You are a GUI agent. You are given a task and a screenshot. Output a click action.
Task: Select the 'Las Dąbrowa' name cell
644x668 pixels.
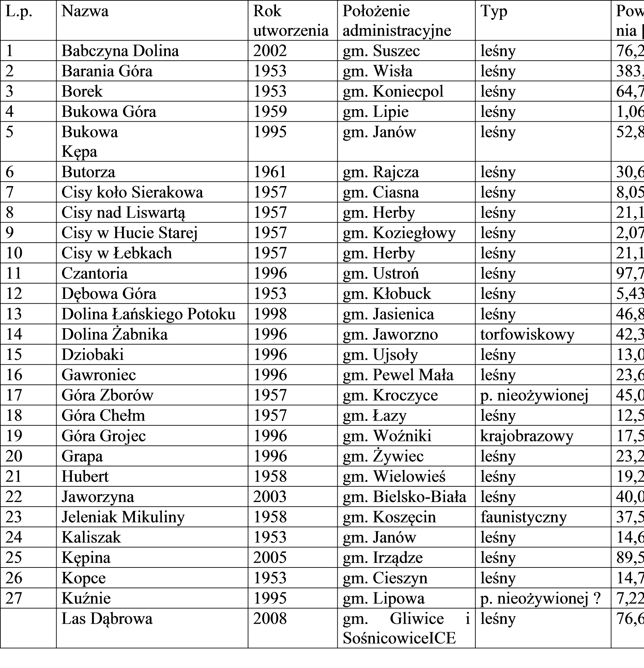[x=107, y=619]
